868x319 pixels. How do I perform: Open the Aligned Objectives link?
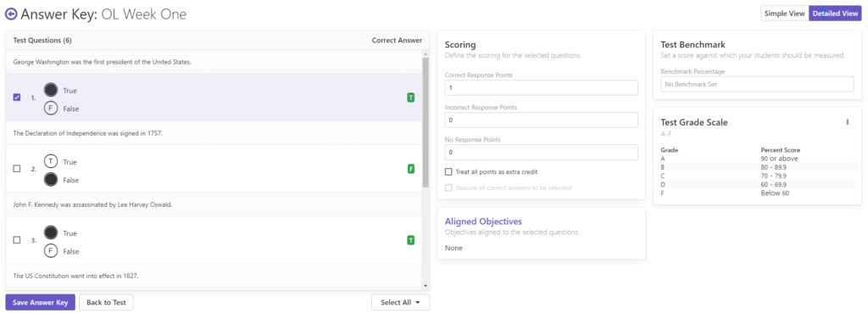point(483,221)
